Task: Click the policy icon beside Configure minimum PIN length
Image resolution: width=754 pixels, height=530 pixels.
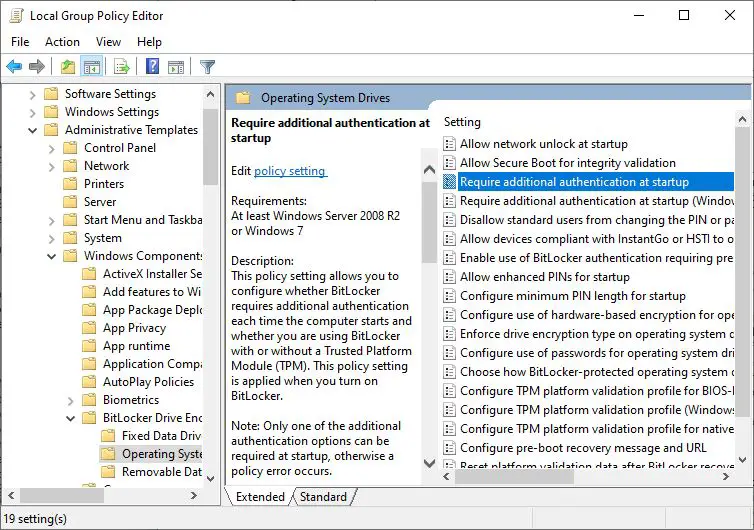Action: tap(449, 296)
